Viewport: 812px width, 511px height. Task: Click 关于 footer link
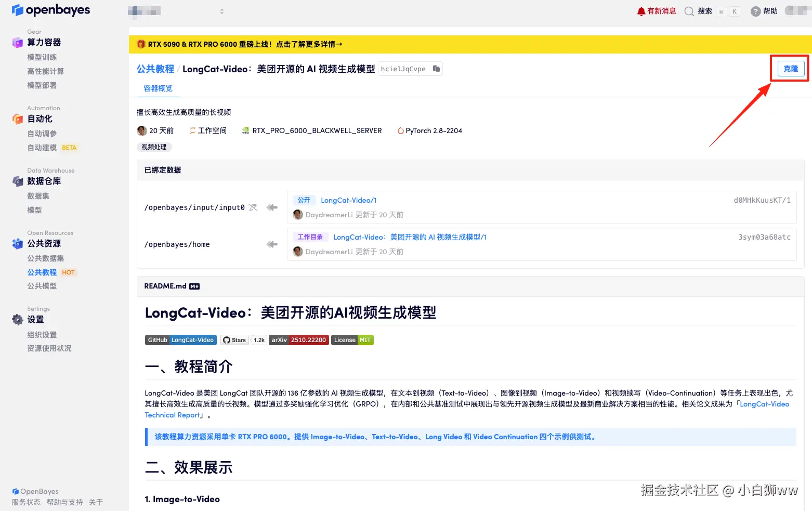96,502
